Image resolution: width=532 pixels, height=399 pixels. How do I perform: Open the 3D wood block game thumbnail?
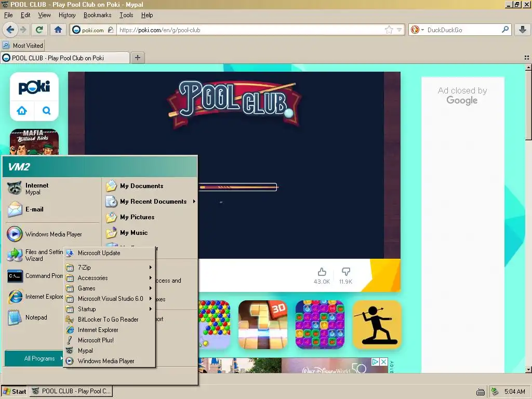(263, 324)
